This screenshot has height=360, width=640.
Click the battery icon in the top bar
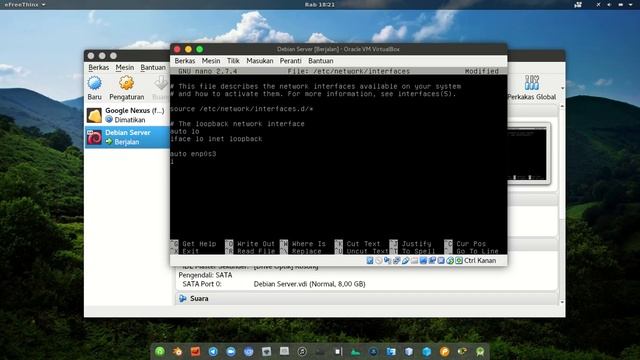tap(620, 4)
